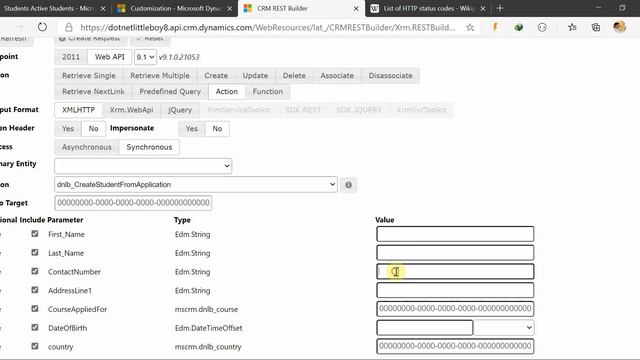Click the lock icon in the address bar
Viewport: 640px width, 360px height.
coord(69,27)
